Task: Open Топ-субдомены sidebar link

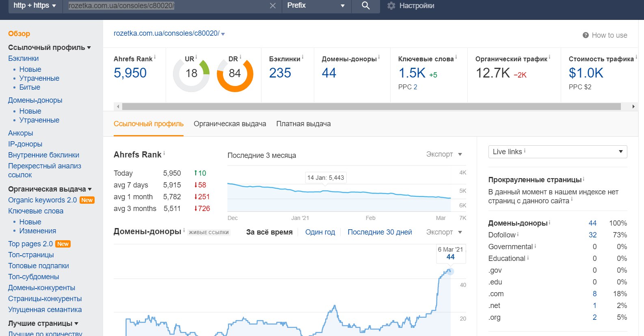Action: tap(33, 277)
